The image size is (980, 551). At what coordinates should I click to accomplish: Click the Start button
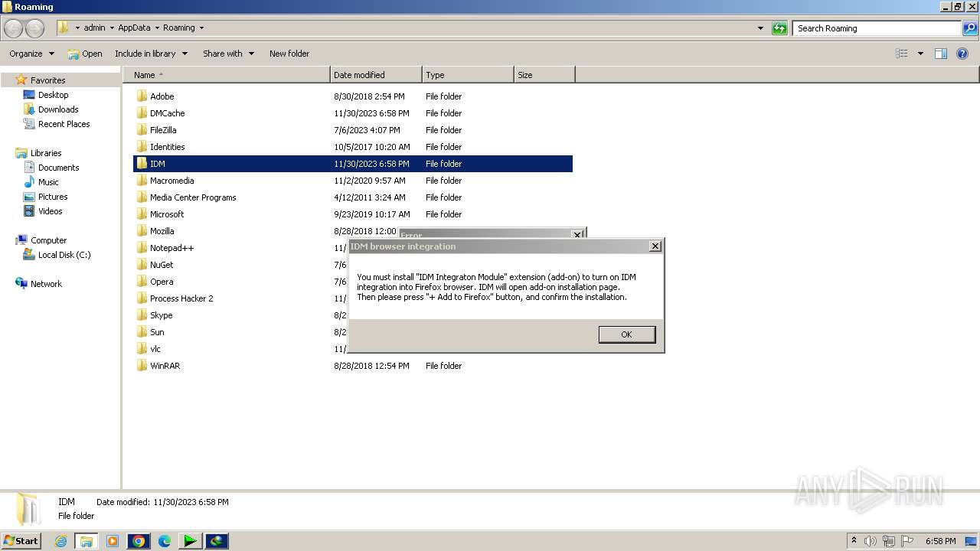point(21,540)
